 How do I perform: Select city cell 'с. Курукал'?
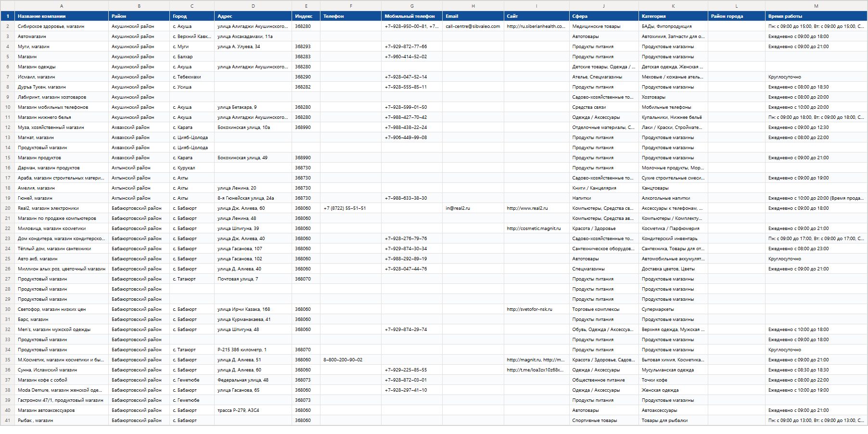click(x=192, y=168)
